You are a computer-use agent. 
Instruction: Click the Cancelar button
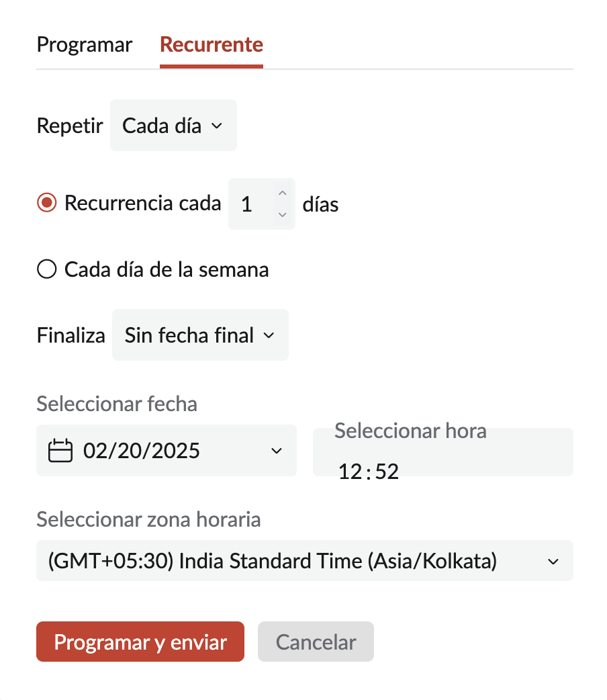click(x=316, y=642)
